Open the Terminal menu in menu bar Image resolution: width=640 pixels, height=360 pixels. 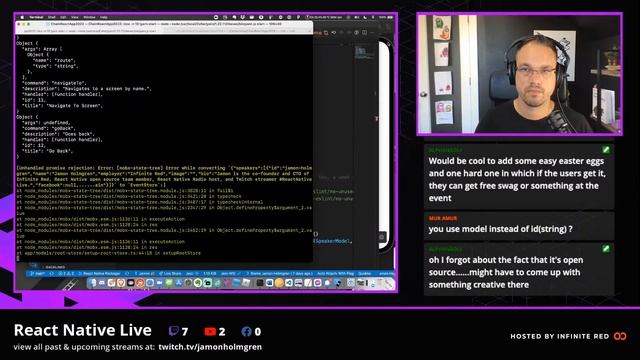36,17
